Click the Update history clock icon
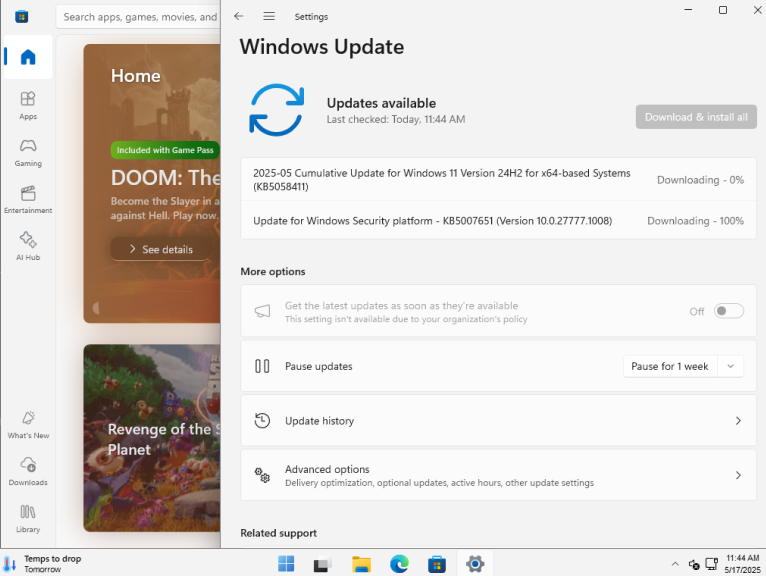Viewport: 766px width, 576px height. pyautogui.click(x=262, y=420)
